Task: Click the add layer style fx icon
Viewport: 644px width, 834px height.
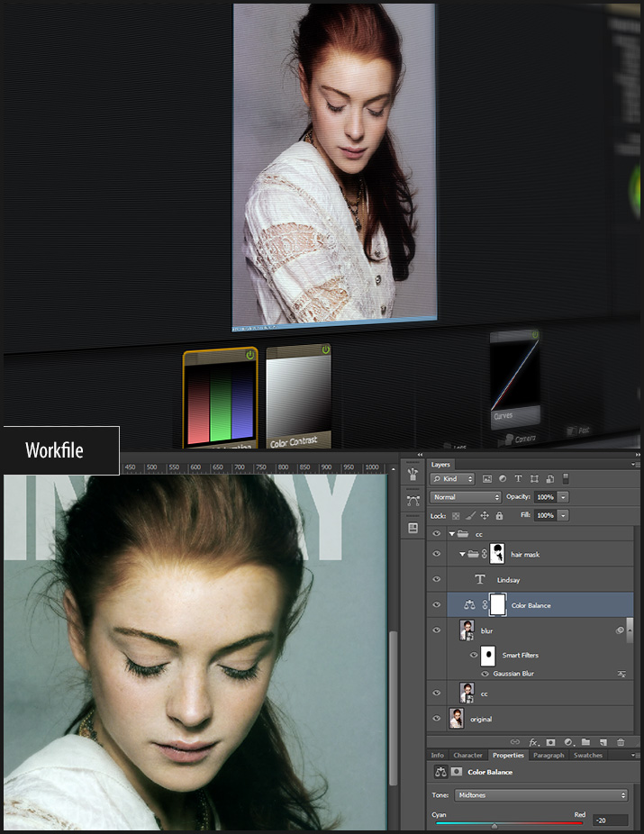Action: coord(533,742)
